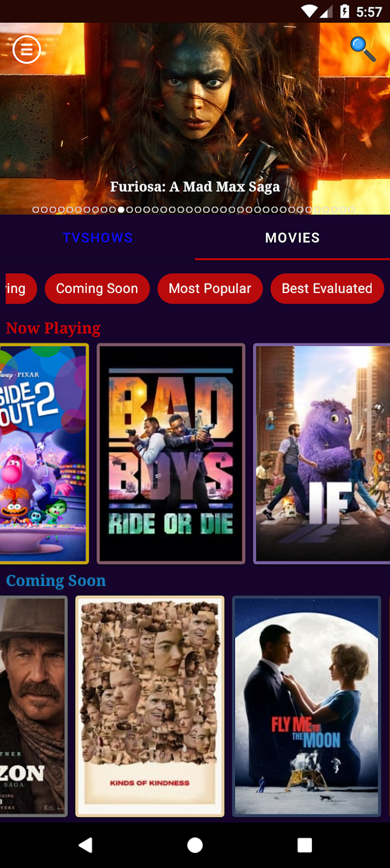Tap the 5:57 clock in status bar
This screenshot has width=390, height=868.
[369, 12]
